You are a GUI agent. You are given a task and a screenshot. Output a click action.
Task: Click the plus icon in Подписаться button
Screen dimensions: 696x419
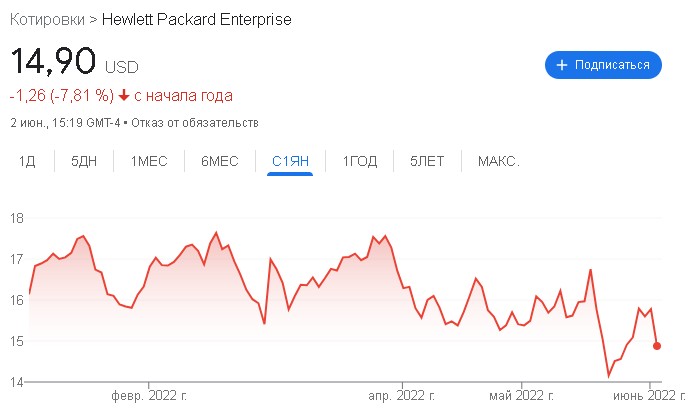point(562,65)
